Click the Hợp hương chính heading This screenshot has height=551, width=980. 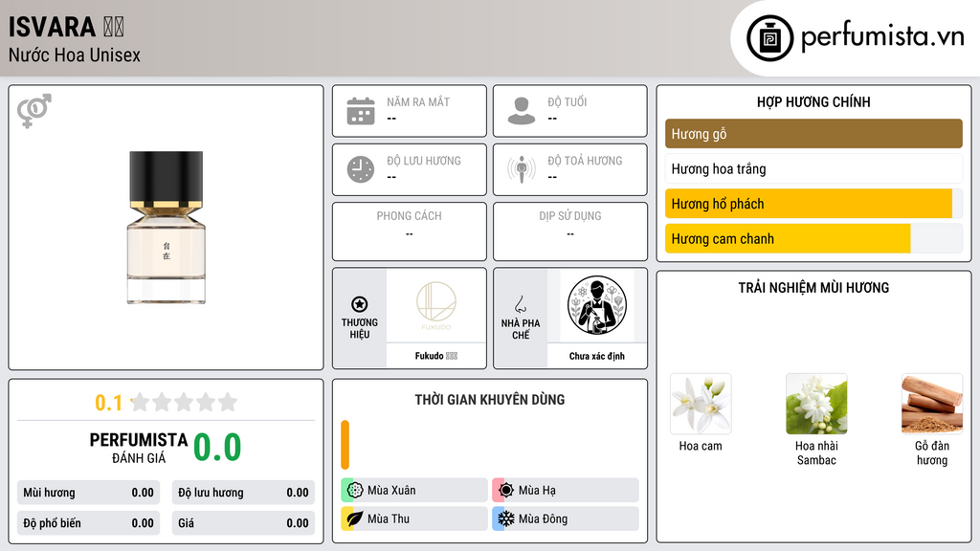tap(813, 101)
